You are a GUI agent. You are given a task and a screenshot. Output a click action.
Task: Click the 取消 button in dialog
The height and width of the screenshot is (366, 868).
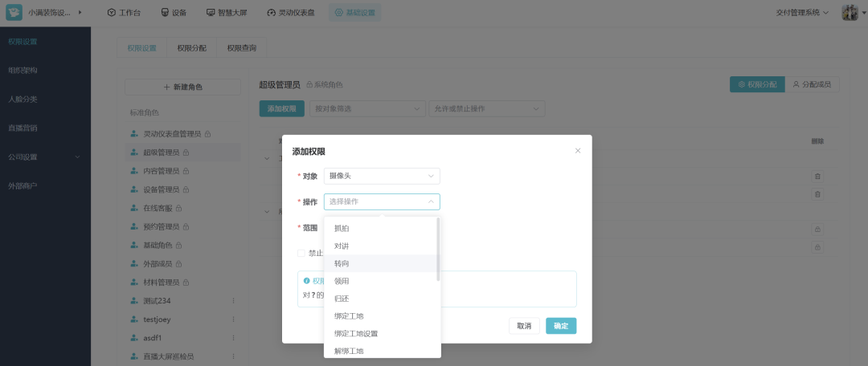coord(523,326)
